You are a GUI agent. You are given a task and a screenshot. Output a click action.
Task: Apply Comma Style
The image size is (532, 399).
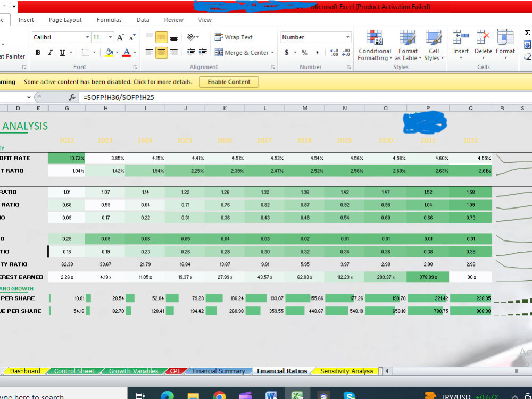pyautogui.click(x=317, y=53)
